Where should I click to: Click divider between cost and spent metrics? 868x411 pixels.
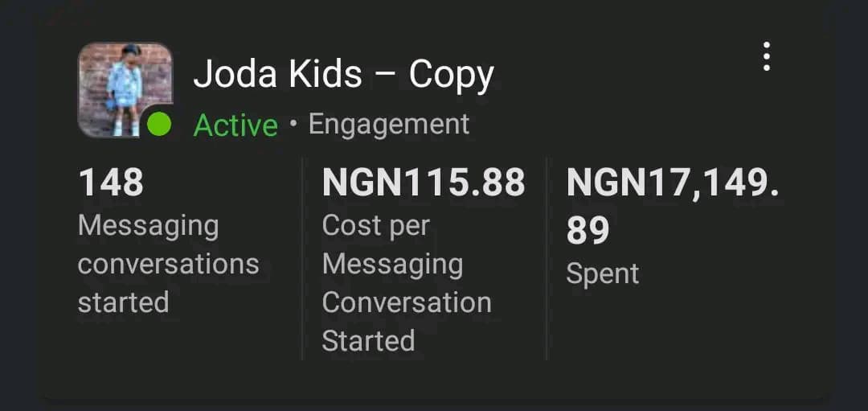pos(547,257)
